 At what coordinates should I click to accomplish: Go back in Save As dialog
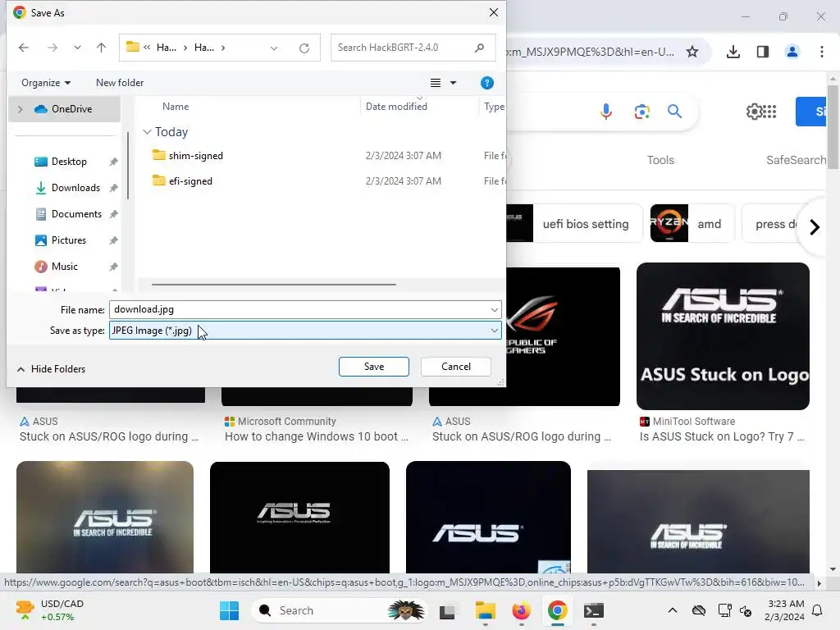pos(24,48)
